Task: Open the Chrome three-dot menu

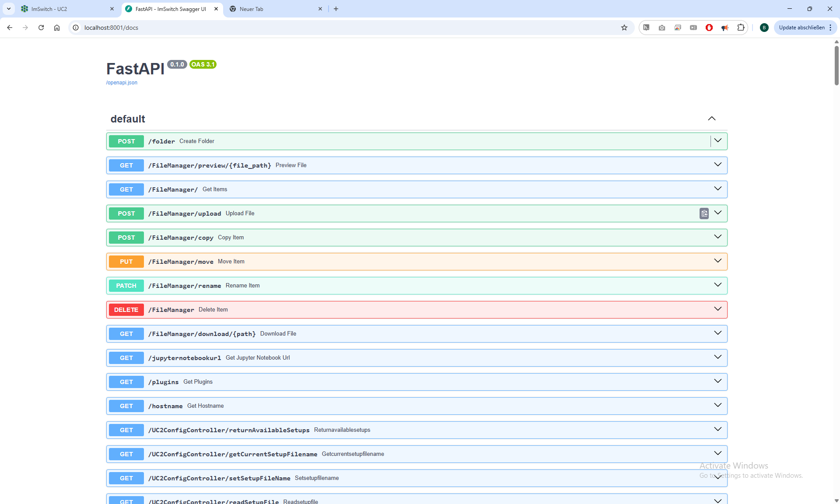Action: [830, 28]
